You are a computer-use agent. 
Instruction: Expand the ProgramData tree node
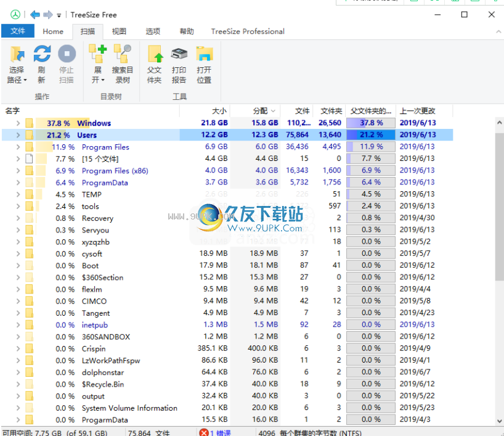tap(18, 183)
